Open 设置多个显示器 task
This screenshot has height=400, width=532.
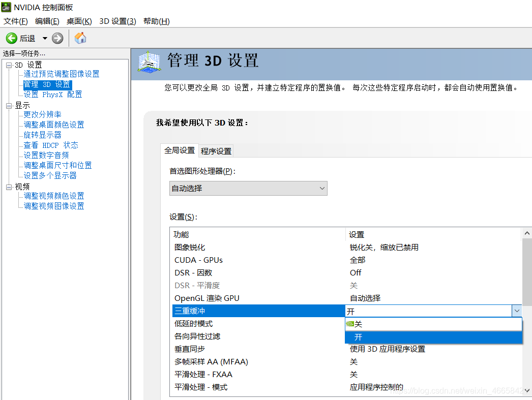pos(50,175)
